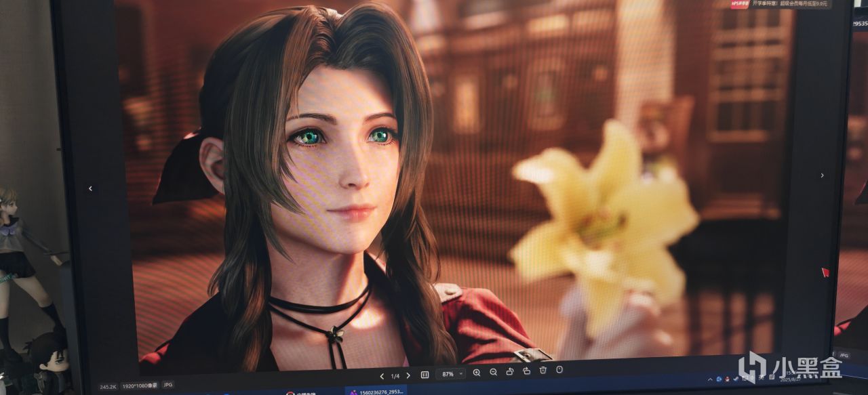Screen dimensions: 868x395
Task: Click the zoom in magnifier icon
Action: (477, 372)
